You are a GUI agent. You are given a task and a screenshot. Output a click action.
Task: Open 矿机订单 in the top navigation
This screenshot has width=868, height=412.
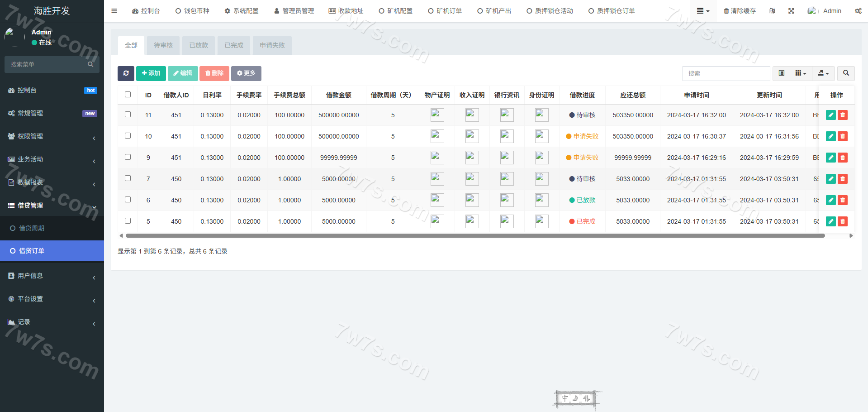pos(445,11)
